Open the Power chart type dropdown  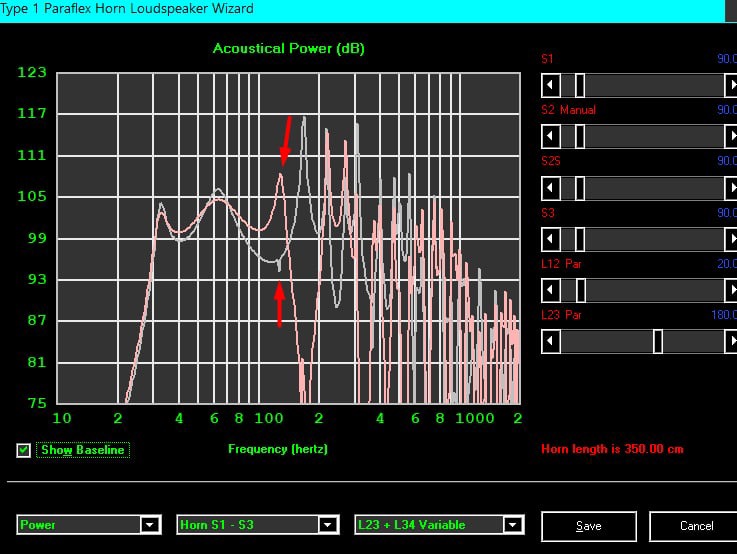(x=150, y=525)
